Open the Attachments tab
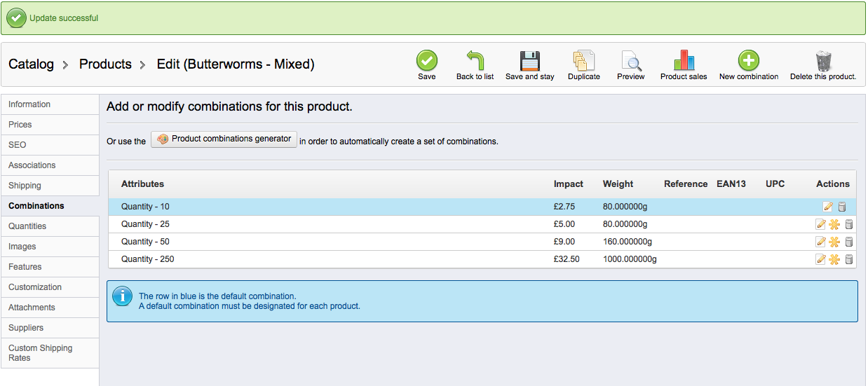868x386 pixels. (50, 308)
